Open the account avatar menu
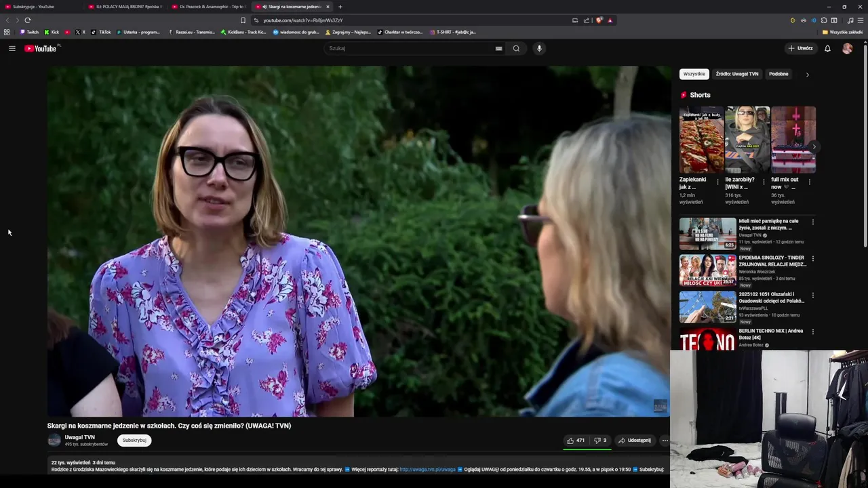The image size is (868, 488). tap(847, 48)
